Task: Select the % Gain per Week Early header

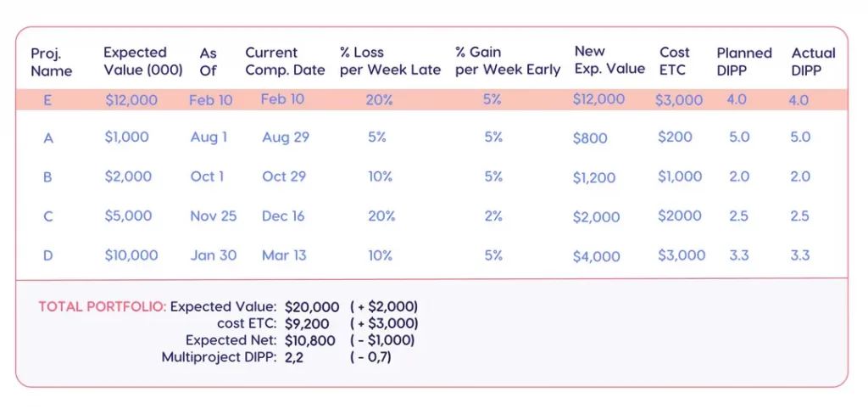Action: pyautogui.click(x=508, y=61)
